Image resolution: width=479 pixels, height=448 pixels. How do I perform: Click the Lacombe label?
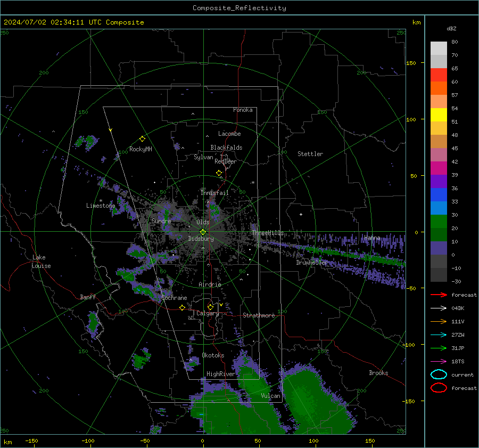(229, 134)
